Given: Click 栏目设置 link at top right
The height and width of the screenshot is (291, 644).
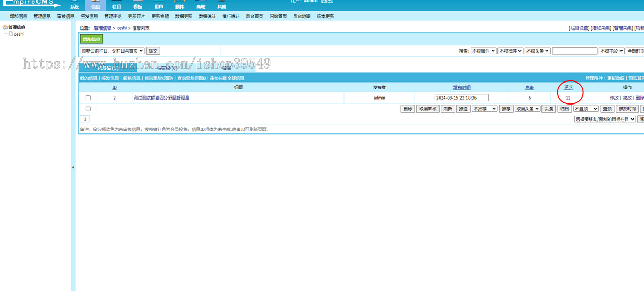Looking at the screenshot, I should click(x=579, y=27).
